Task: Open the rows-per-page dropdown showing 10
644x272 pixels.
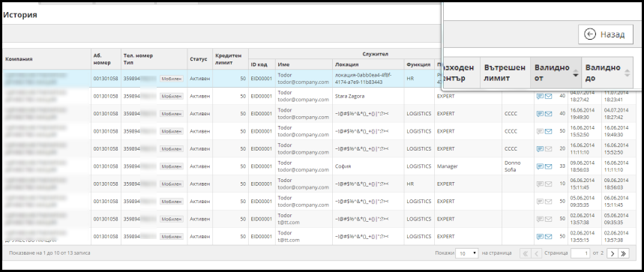Action: point(467,253)
